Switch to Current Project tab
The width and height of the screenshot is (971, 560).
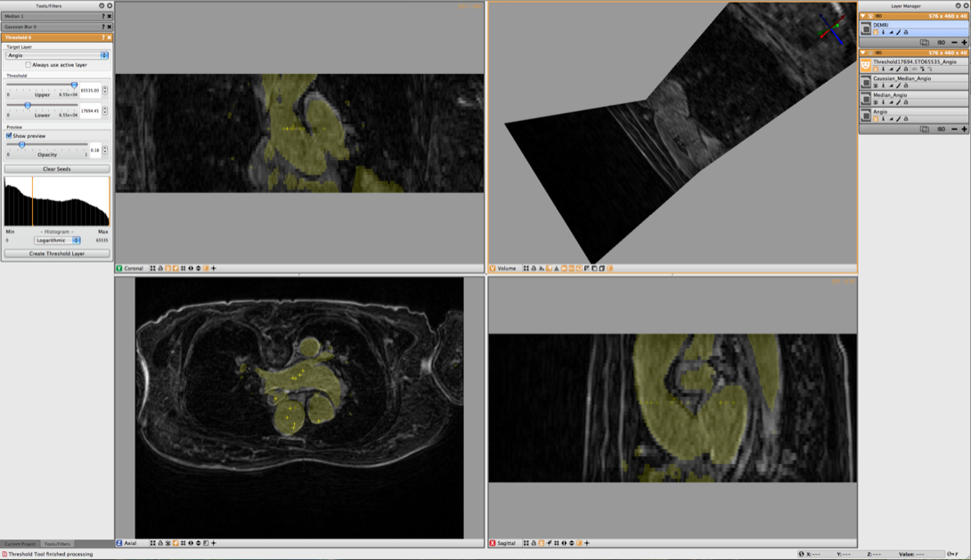(20, 544)
